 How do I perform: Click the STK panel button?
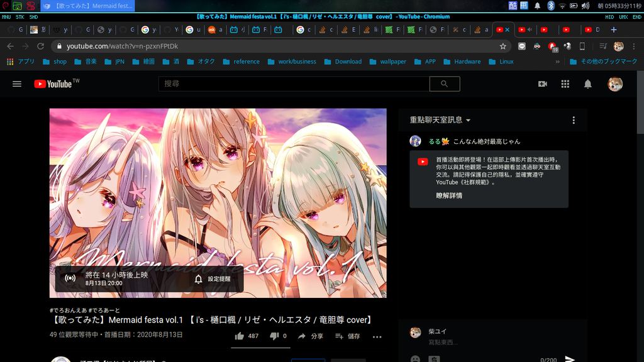[19, 17]
